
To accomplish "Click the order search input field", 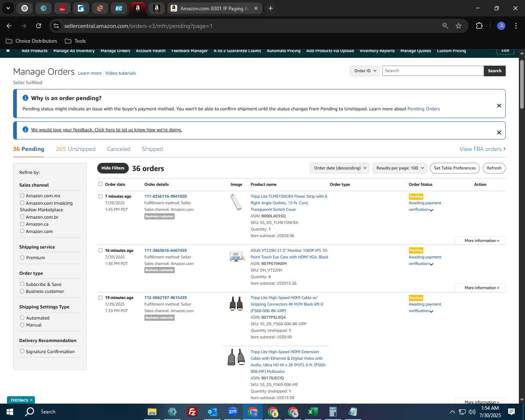I will coord(433,71).
